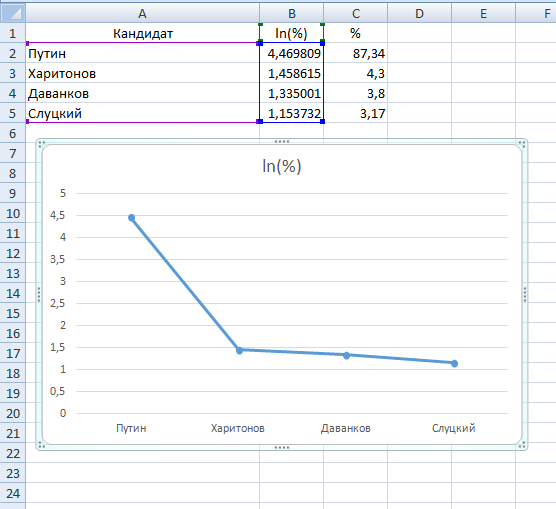Screen dimensions: 556x509
Task: Click cell with value 1,153732
Action: click(x=291, y=113)
